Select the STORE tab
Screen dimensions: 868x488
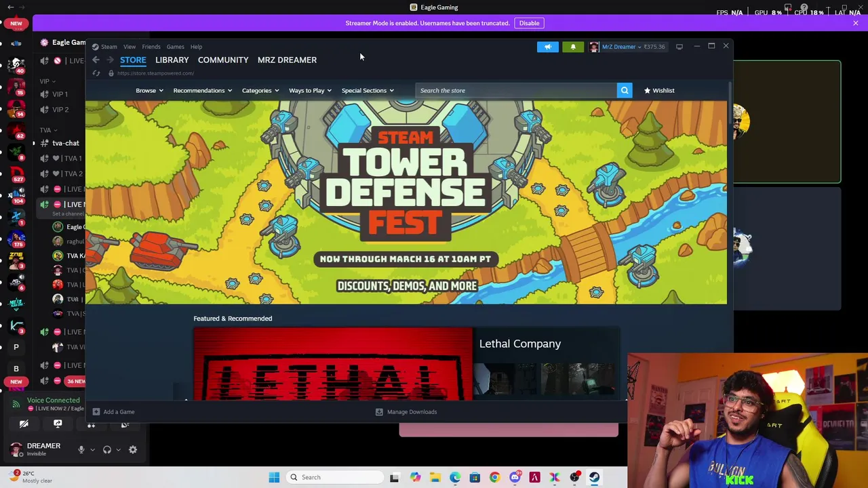tap(133, 60)
